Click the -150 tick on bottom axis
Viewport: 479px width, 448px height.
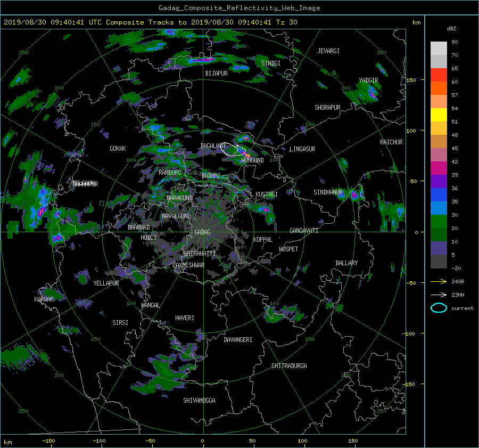[x=48, y=441]
